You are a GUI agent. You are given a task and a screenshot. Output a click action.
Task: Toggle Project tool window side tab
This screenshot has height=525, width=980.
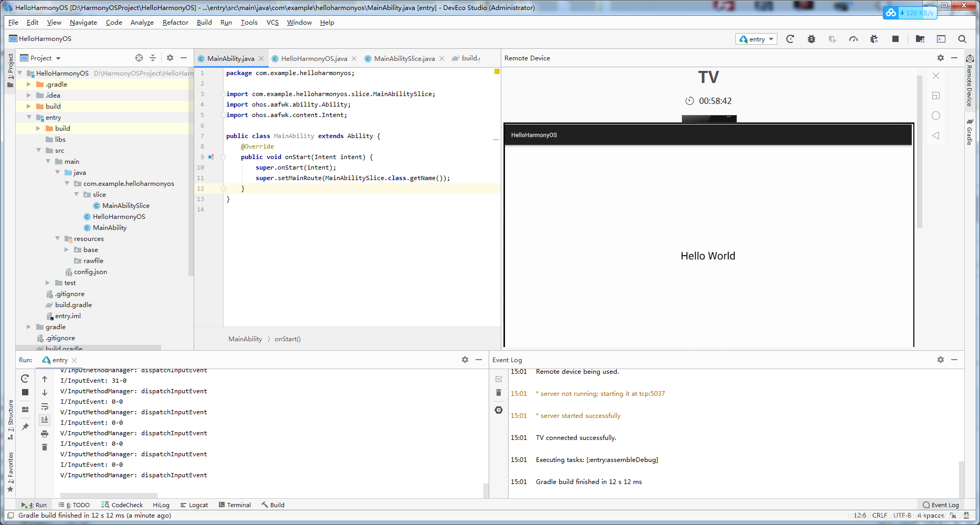tap(10, 70)
